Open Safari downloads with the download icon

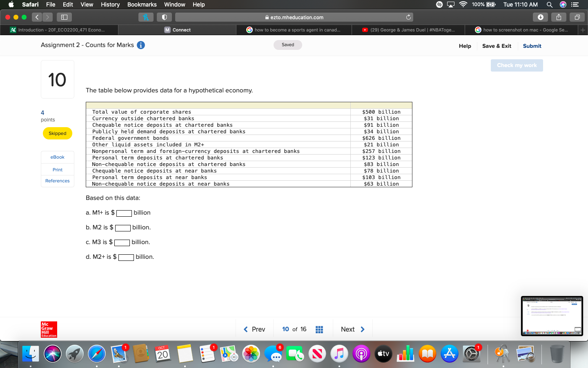(x=540, y=17)
